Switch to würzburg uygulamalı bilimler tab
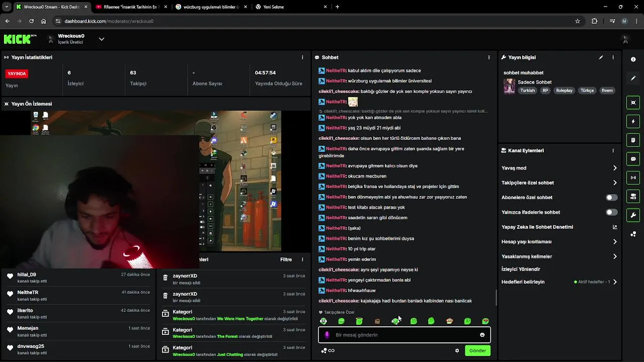 pos(210,7)
